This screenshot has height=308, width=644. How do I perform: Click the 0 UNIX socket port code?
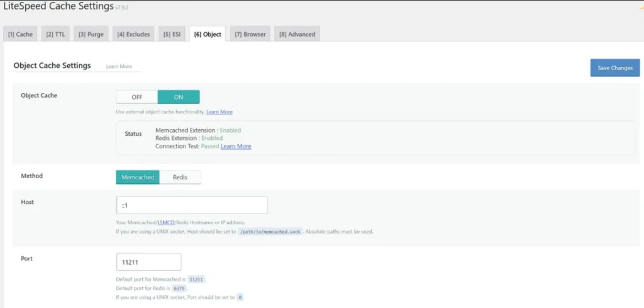click(x=240, y=297)
